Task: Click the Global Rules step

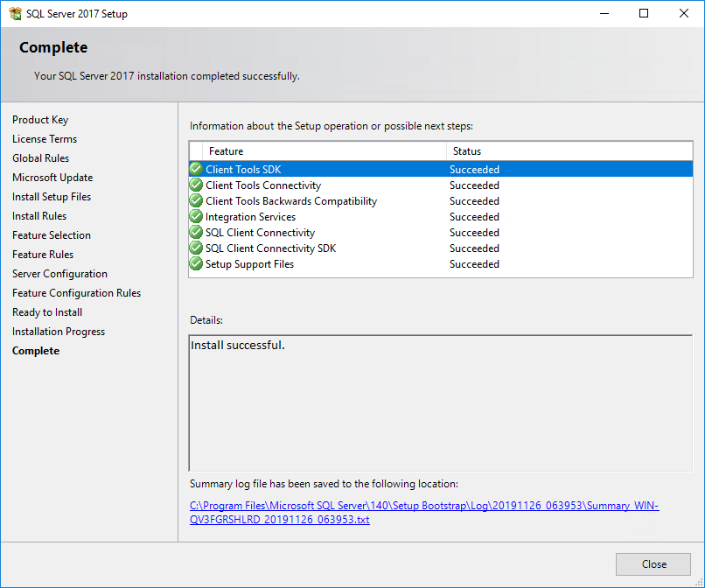Action: pos(40,158)
